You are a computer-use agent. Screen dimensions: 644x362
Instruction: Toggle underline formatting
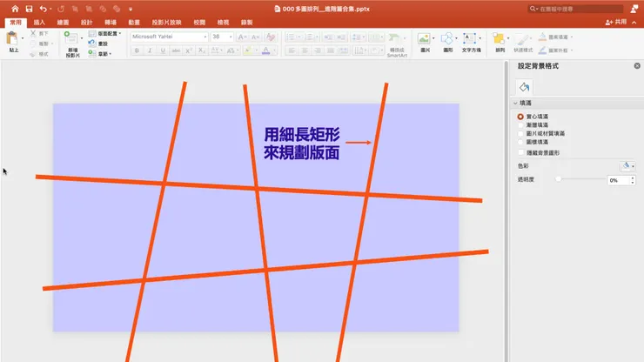pos(163,50)
